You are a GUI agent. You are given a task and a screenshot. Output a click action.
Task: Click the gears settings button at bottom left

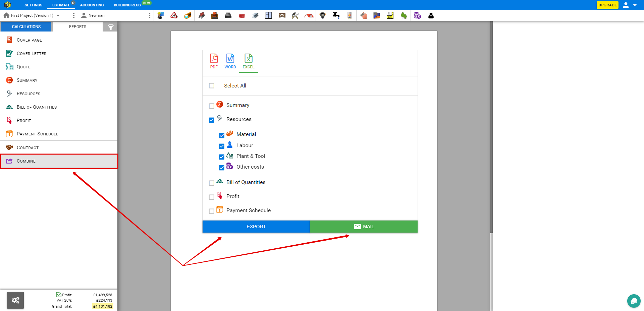point(15,300)
